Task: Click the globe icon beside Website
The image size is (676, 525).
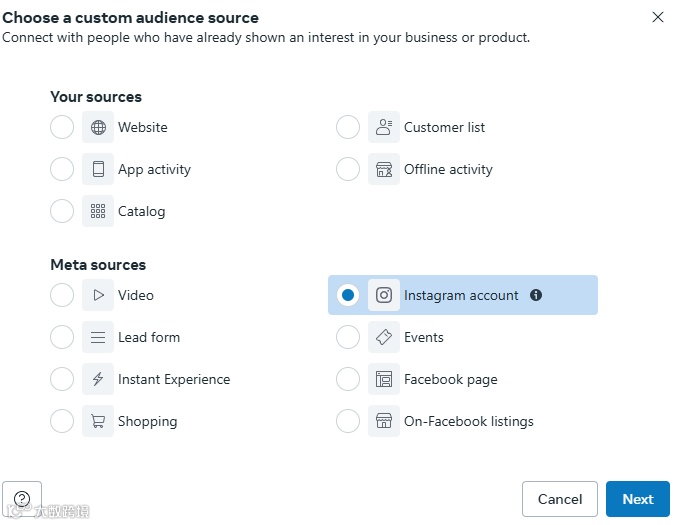Action: click(98, 128)
